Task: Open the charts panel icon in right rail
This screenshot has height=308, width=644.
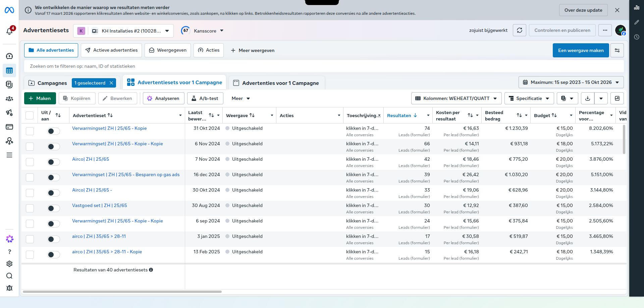Action: coord(637,7)
